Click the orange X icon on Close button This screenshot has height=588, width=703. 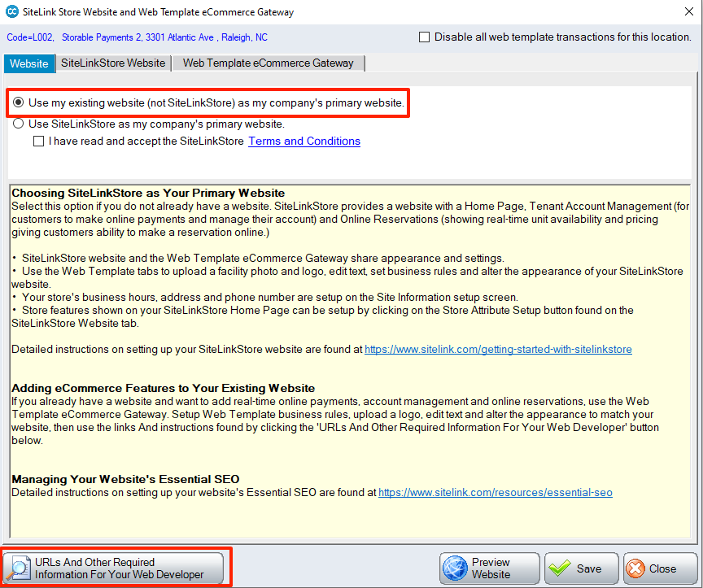point(635,568)
